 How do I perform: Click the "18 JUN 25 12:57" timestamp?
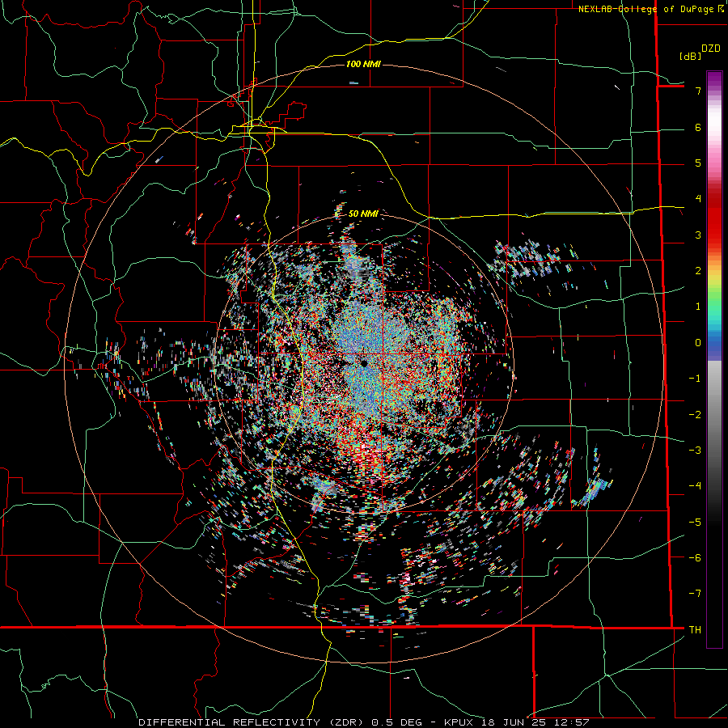pos(534,722)
